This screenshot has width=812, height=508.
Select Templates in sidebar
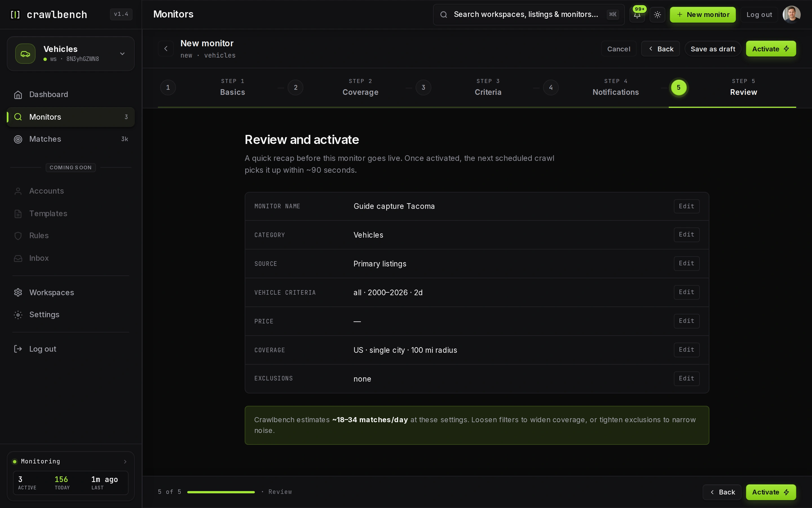[71, 214]
